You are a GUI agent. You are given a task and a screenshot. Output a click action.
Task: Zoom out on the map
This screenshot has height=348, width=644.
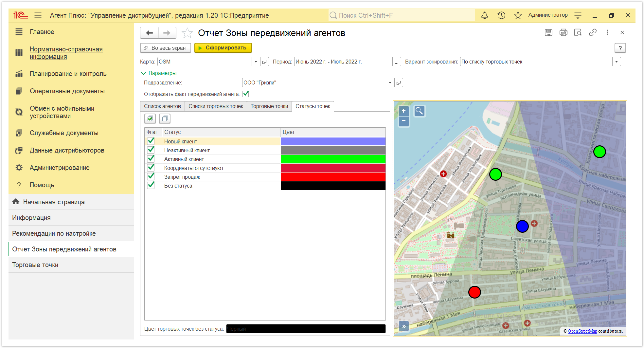[404, 121]
